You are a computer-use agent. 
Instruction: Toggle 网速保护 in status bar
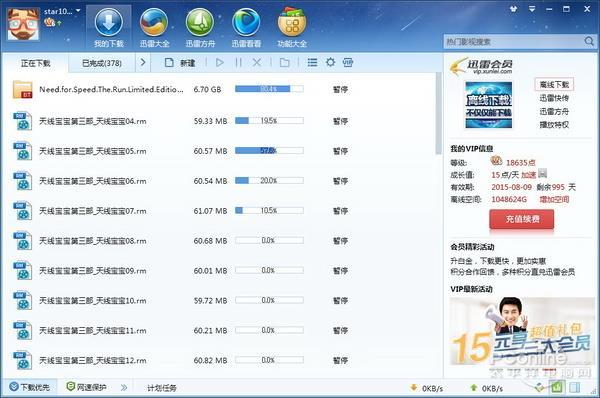[x=86, y=387]
